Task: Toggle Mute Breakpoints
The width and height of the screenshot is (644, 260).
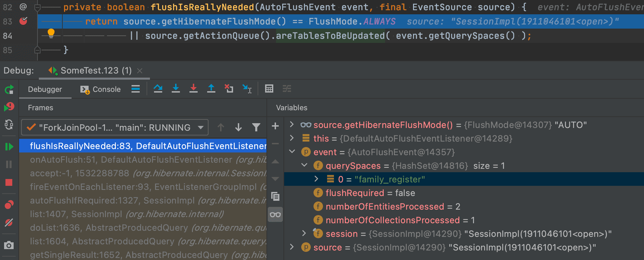Action: 9,223
